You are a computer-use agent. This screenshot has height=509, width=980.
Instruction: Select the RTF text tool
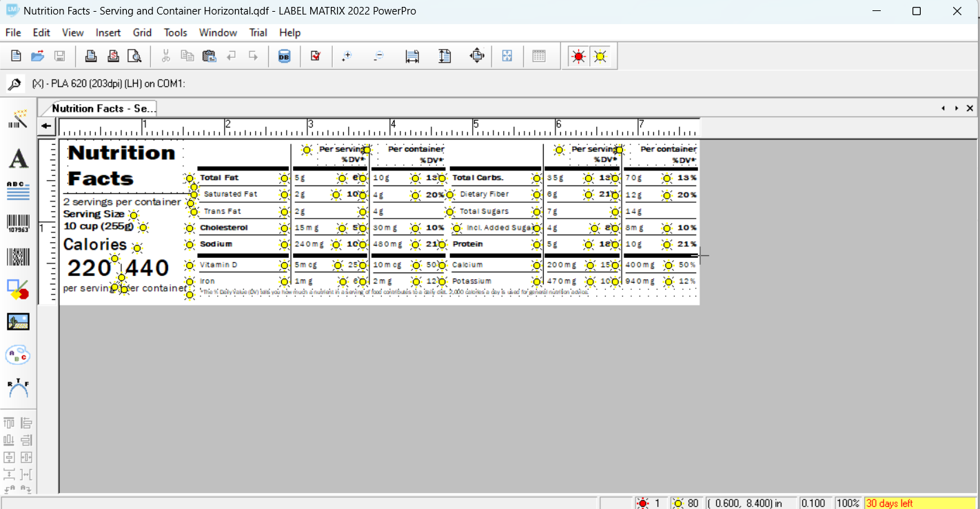click(18, 385)
